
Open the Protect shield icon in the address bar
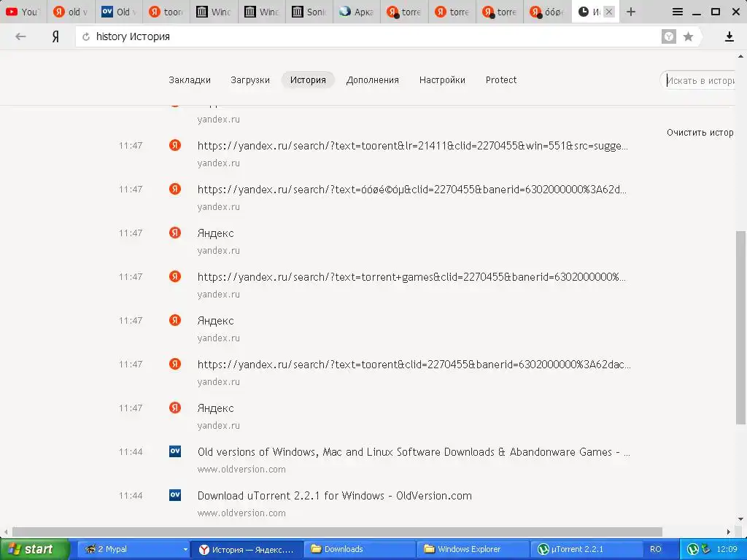[x=668, y=36]
